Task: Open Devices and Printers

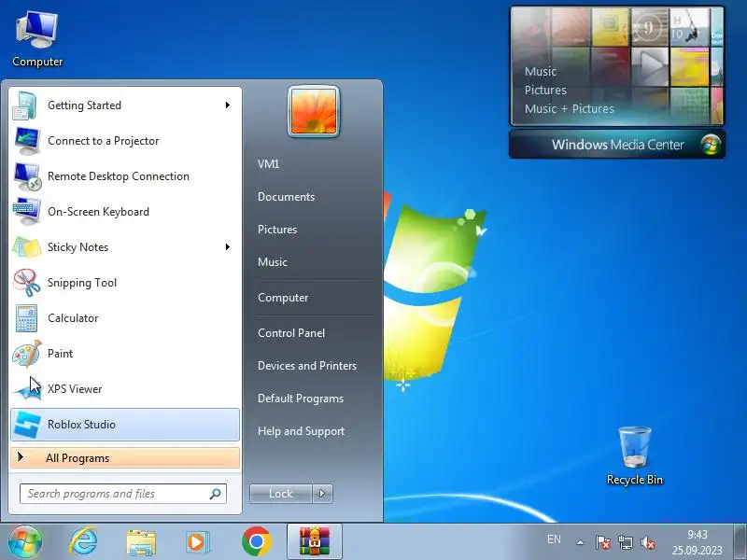Action: [x=307, y=366]
